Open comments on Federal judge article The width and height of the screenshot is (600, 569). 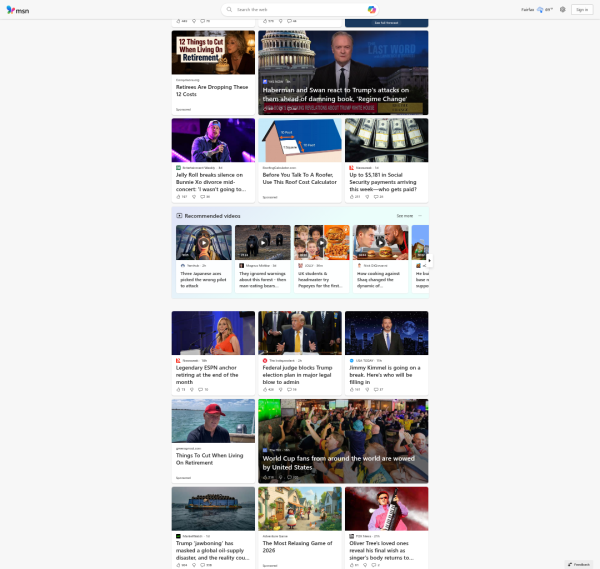[292, 390]
